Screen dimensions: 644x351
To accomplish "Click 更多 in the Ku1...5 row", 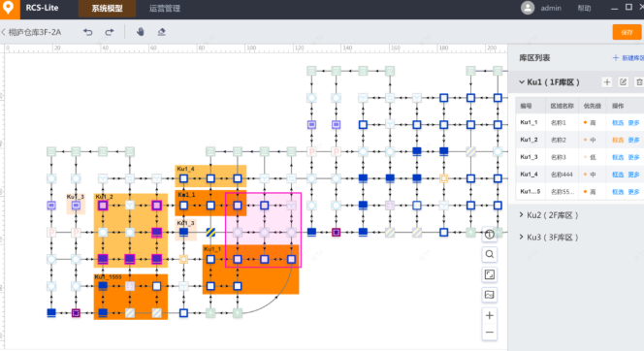I will point(633,192).
